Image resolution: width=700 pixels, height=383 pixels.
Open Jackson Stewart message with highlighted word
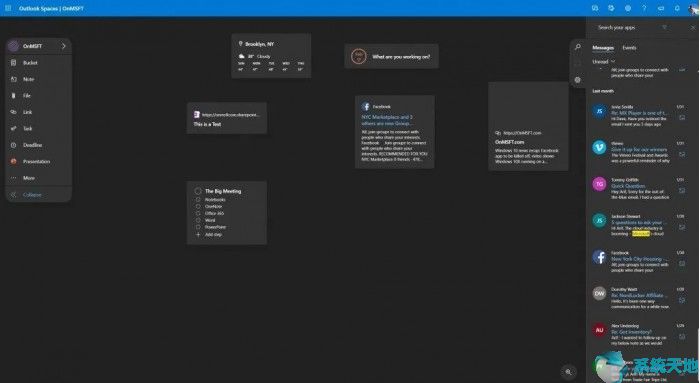(x=639, y=225)
